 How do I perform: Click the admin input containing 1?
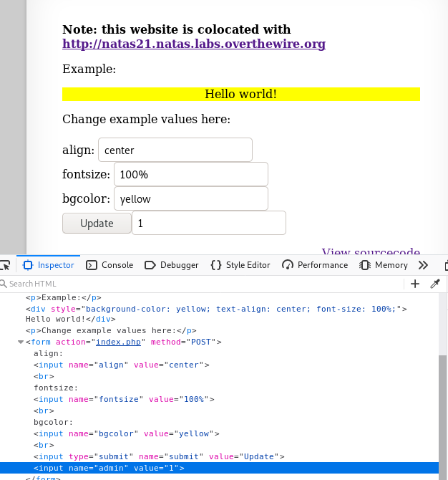tap(209, 223)
